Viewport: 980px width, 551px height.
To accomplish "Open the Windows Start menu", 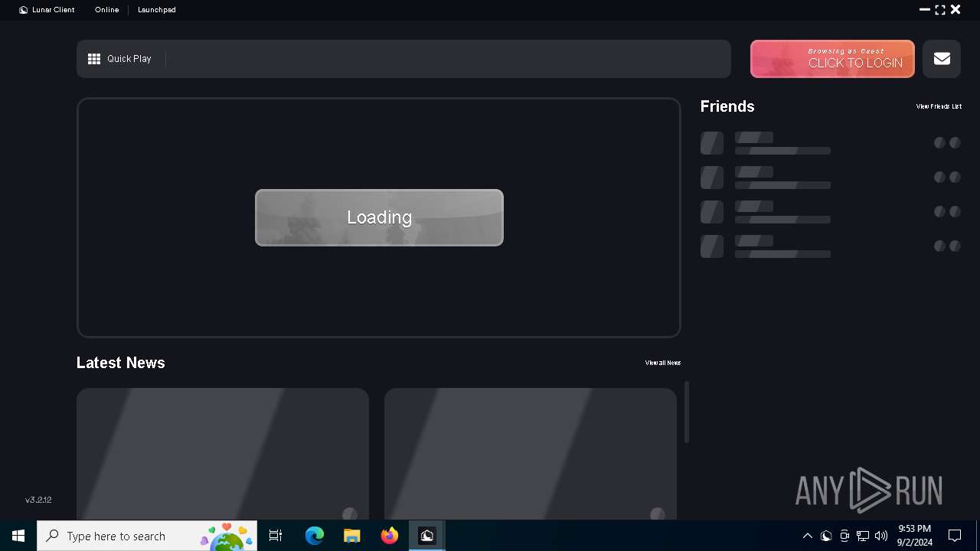I will tap(18, 536).
